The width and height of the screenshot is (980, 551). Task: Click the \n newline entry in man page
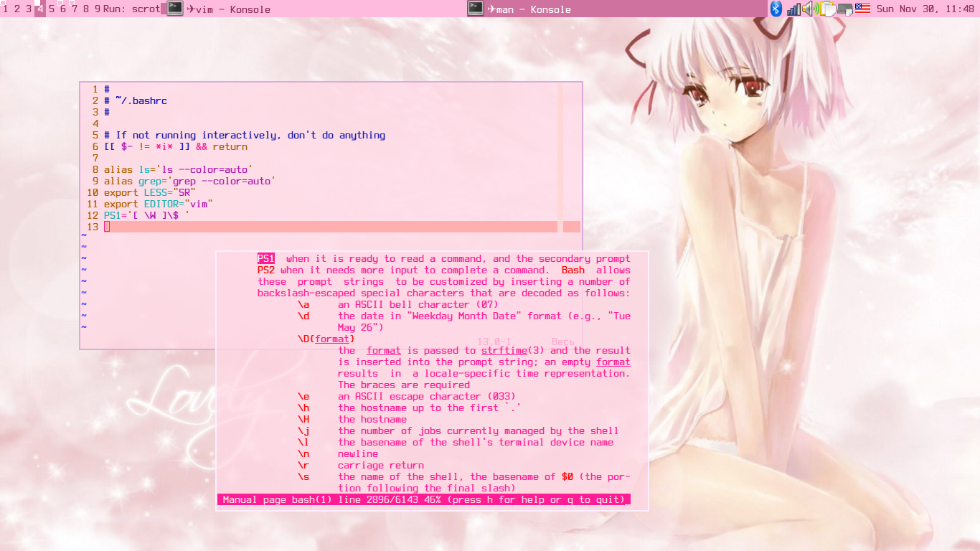[303, 454]
